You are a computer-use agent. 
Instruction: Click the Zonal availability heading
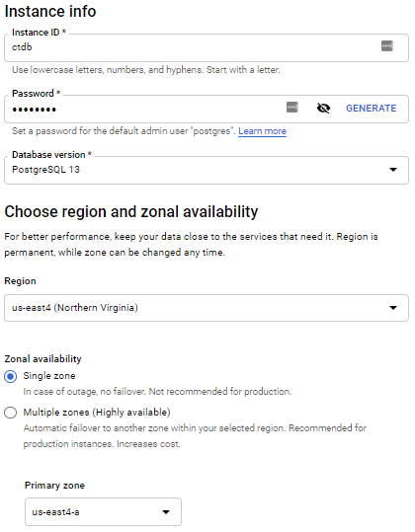click(x=42, y=359)
